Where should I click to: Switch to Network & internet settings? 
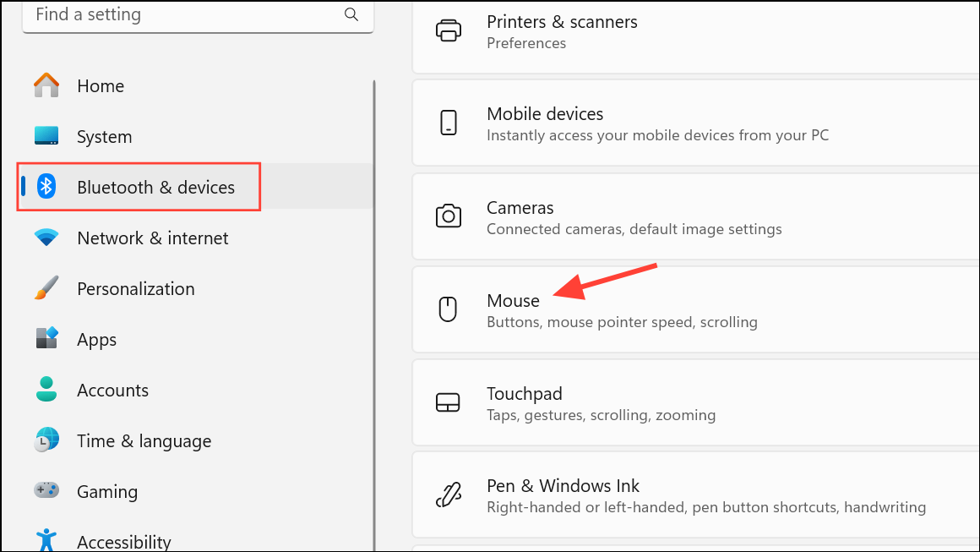coord(152,238)
